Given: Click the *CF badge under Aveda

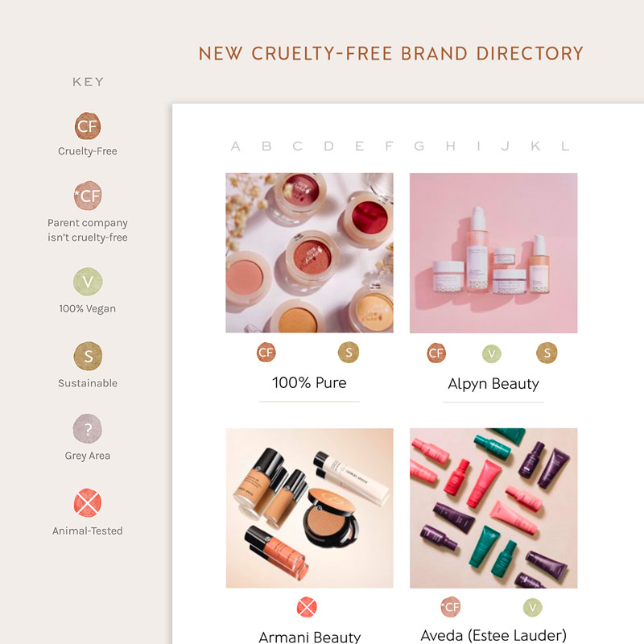Looking at the screenshot, I should point(451,607).
